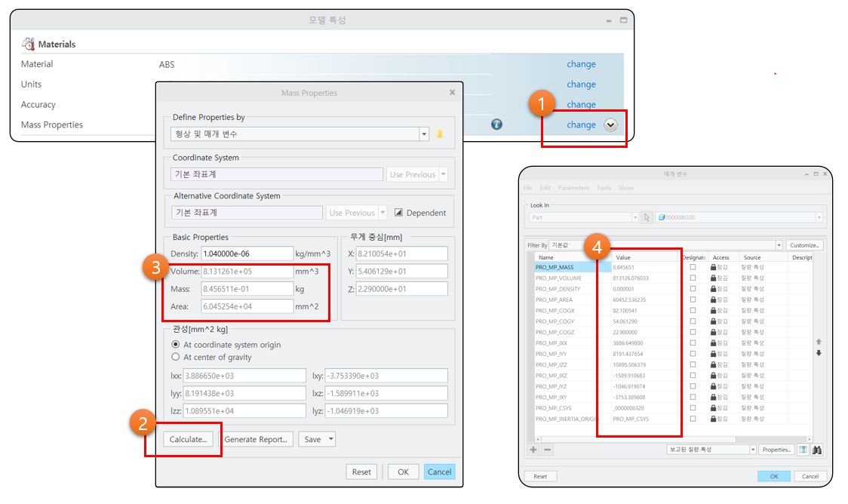Check Designate for PRO_MP_VOLUME
The image size is (848, 504).
click(693, 278)
